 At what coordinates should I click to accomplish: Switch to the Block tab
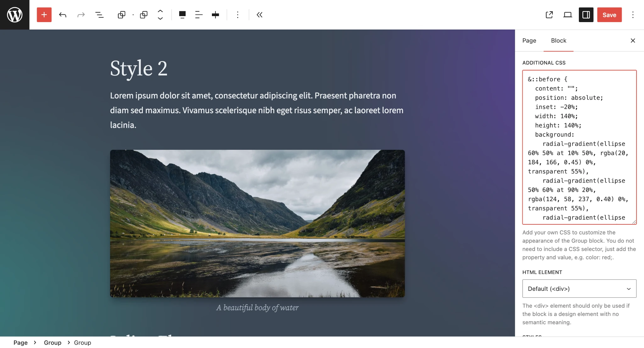point(558,41)
